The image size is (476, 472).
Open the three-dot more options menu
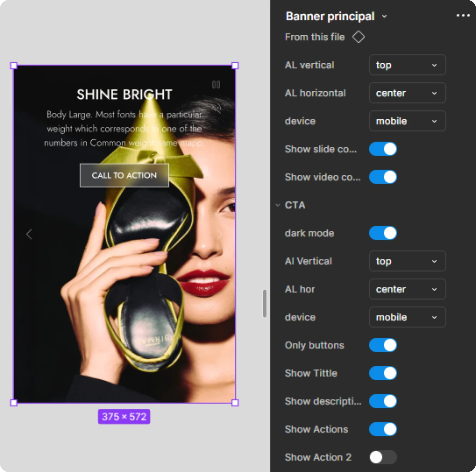[x=463, y=15]
